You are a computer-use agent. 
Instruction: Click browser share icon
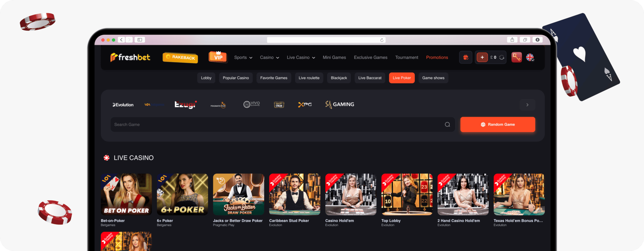coord(512,40)
